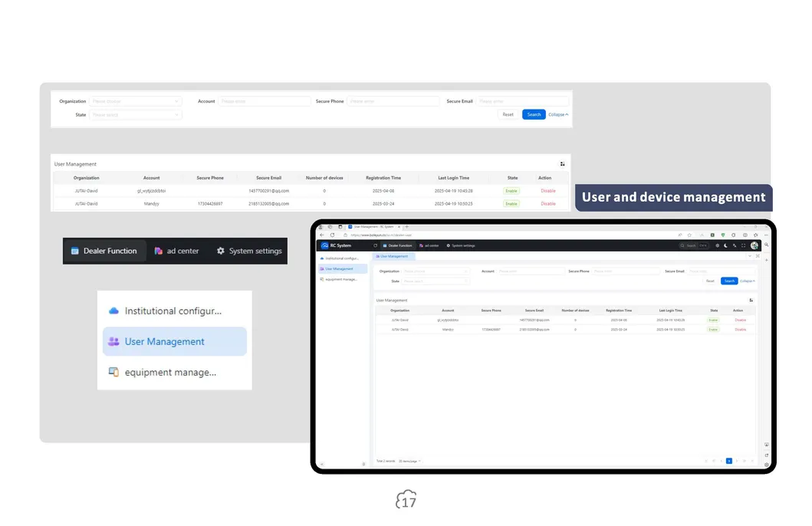This screenshot has width=812, height=526.
Task: Click the fullscreen icon in RC System header
Action: (743, 245)
